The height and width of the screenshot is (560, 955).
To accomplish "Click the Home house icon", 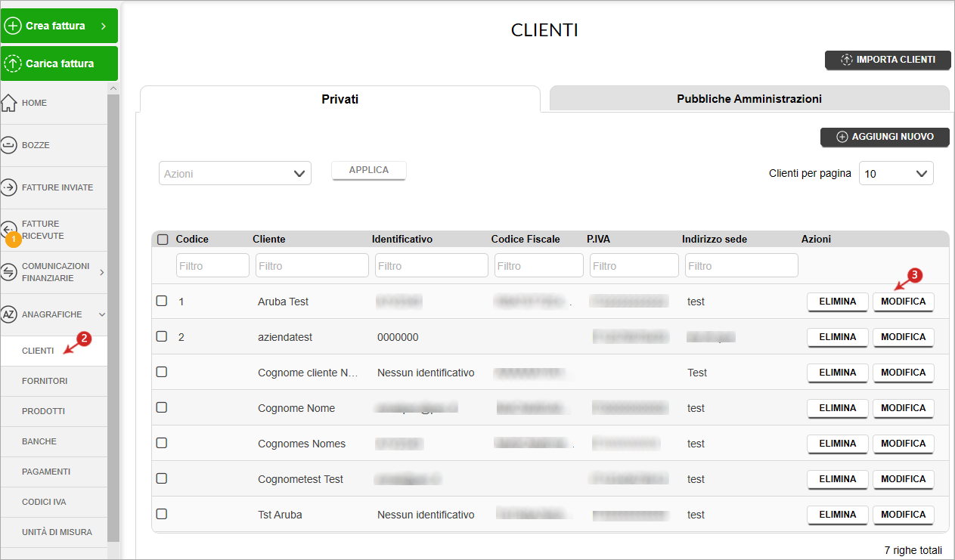I will 8,103.
